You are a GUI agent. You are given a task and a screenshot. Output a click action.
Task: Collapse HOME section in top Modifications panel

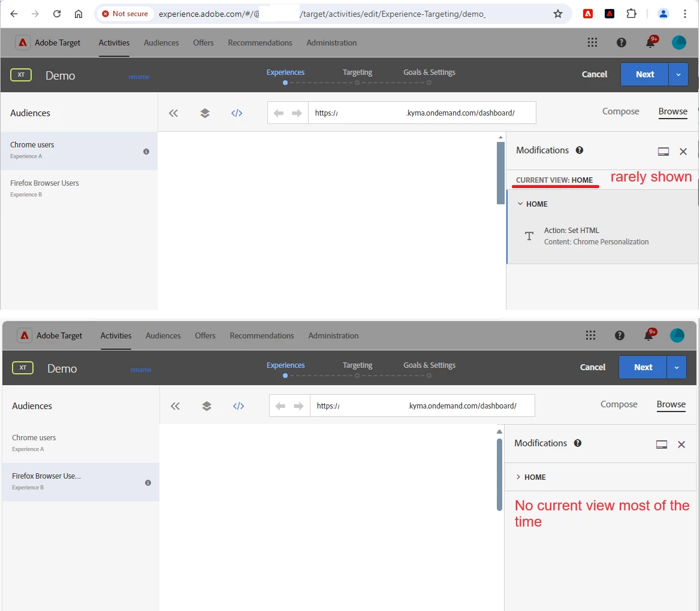[520, 204]
